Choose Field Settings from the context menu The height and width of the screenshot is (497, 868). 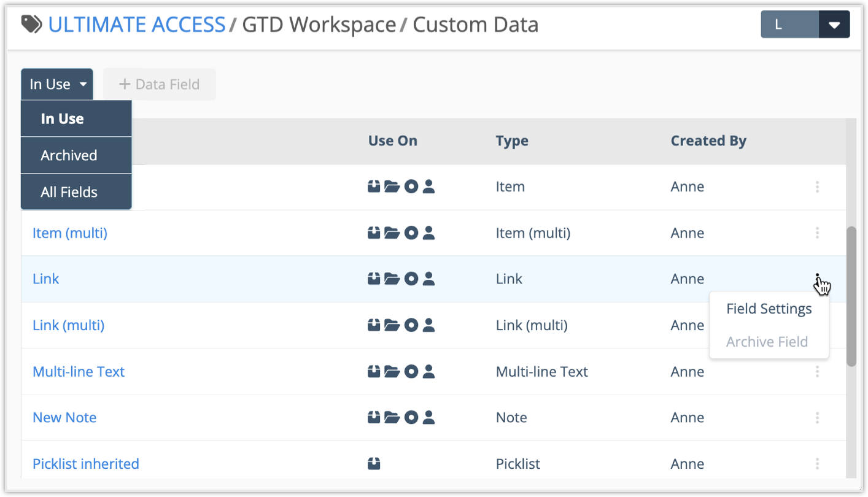pos(769,309)
